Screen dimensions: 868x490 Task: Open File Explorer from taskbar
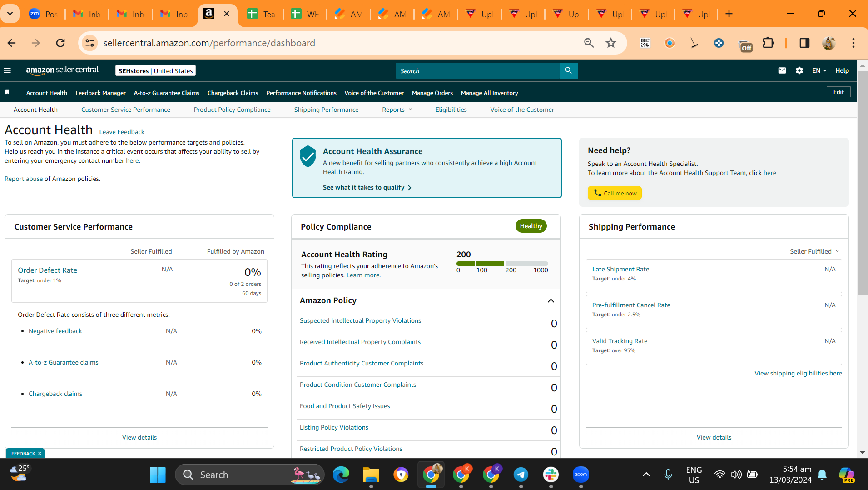tap(371, 475)
